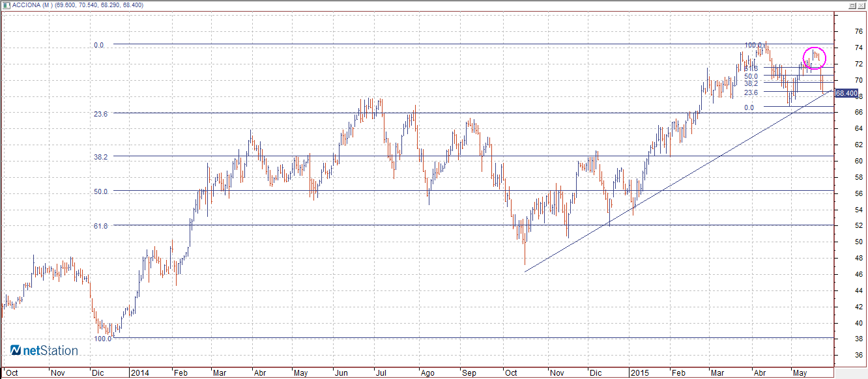The image size is (868, 379).
Task: Click the 38.2 label of the large Fibonacci retracement
Action: point(100,157)
